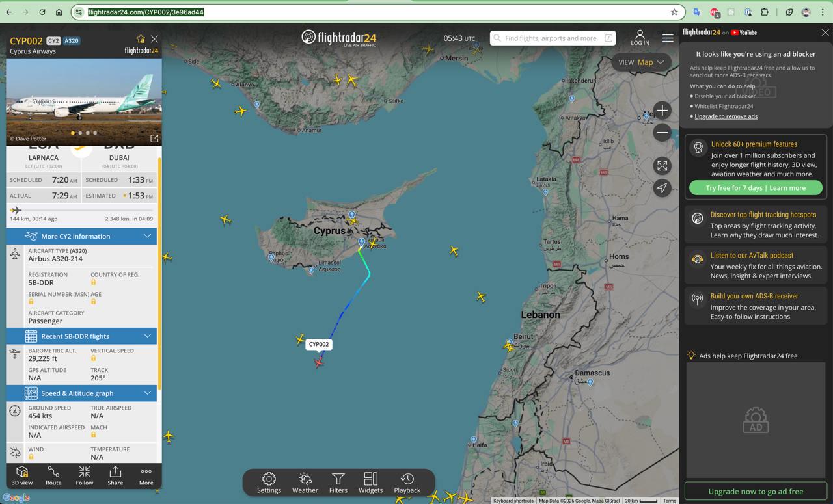The width and height of the screenshot is (833, 504).
Task: Zoom in on the map
Action: coord(662,111)
